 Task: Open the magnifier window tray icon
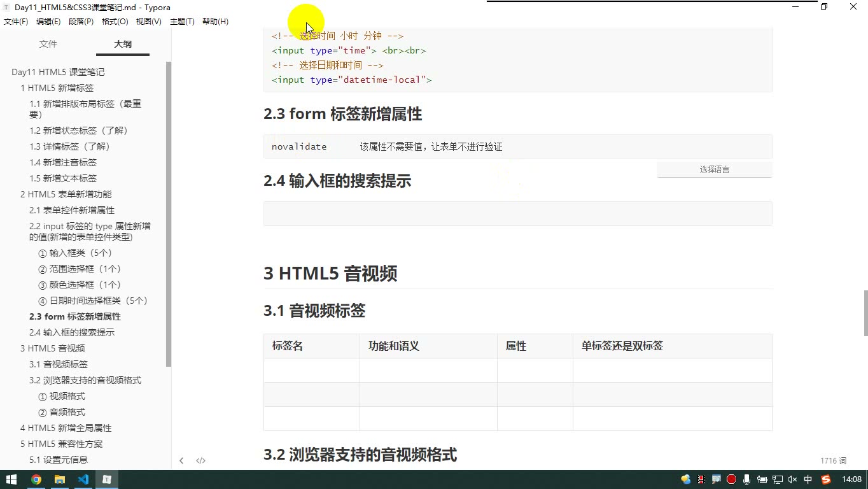click(x=716, y=479)
